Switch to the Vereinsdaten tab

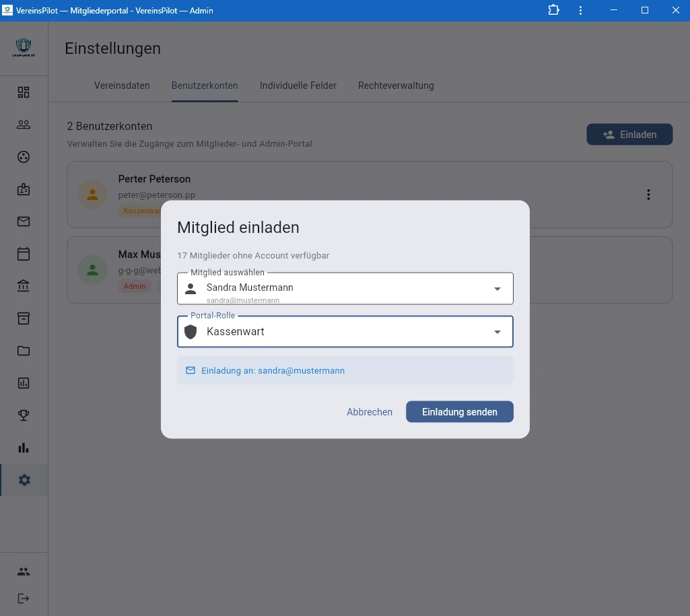(x=122, y=85)
